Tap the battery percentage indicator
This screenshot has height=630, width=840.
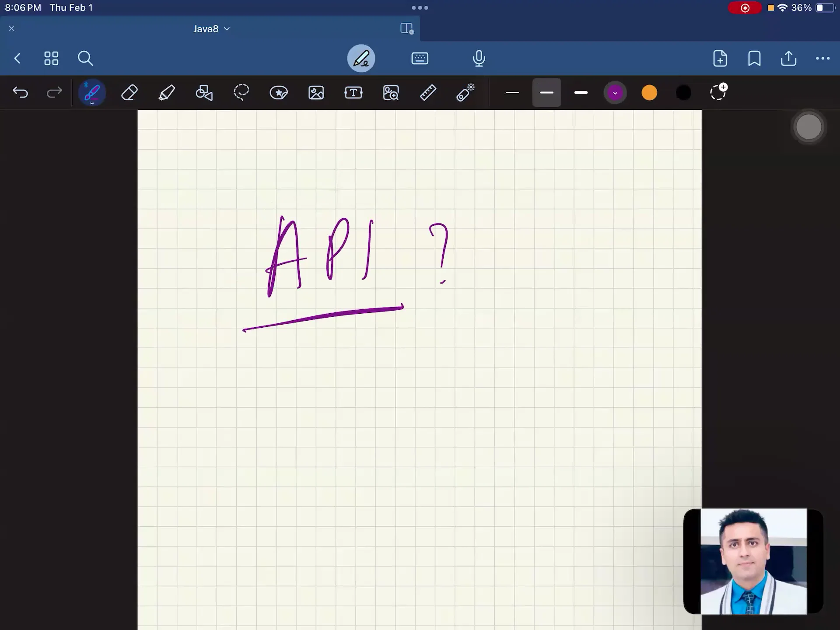coord(801,8)
